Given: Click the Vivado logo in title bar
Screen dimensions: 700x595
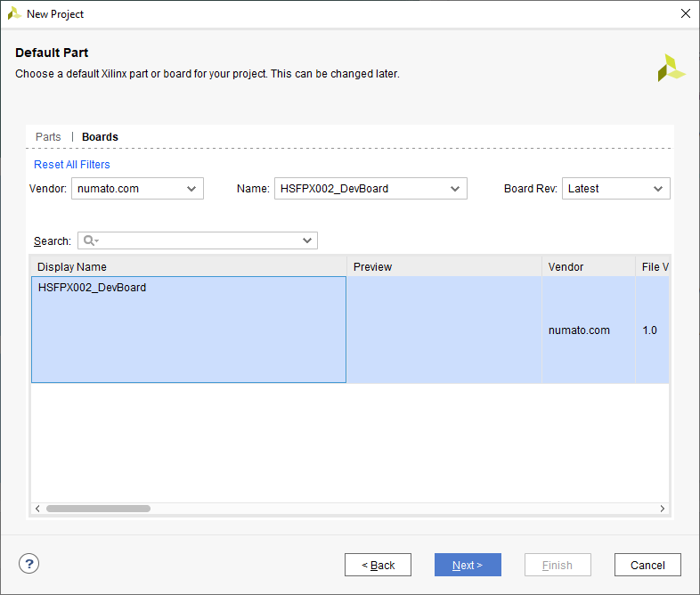Looking at the screenshot, I should point(14,14).
